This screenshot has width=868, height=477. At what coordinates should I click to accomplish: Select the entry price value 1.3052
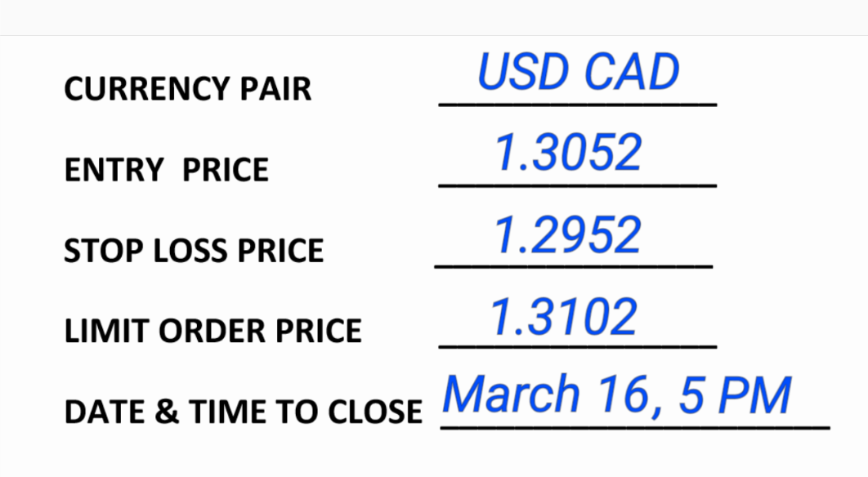point(569,153)
